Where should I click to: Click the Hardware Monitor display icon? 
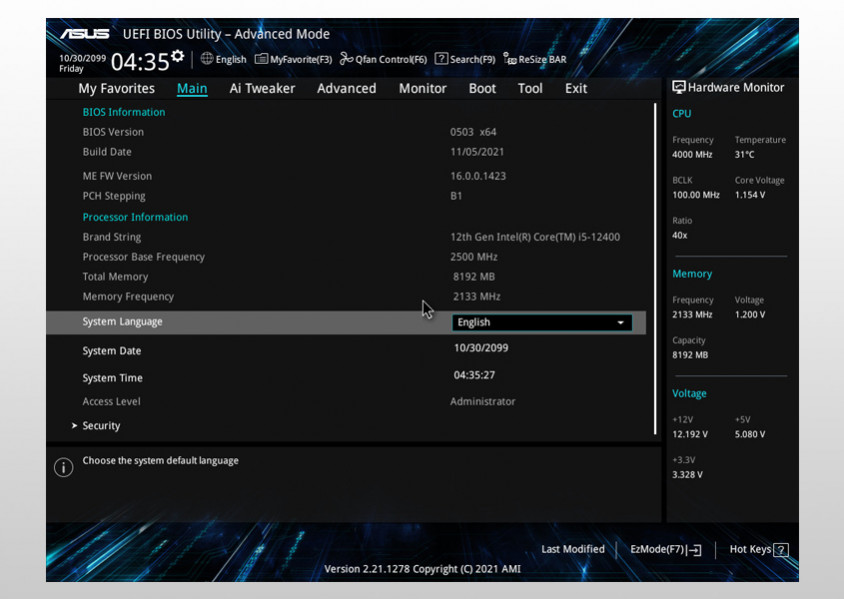coord(679,87)
